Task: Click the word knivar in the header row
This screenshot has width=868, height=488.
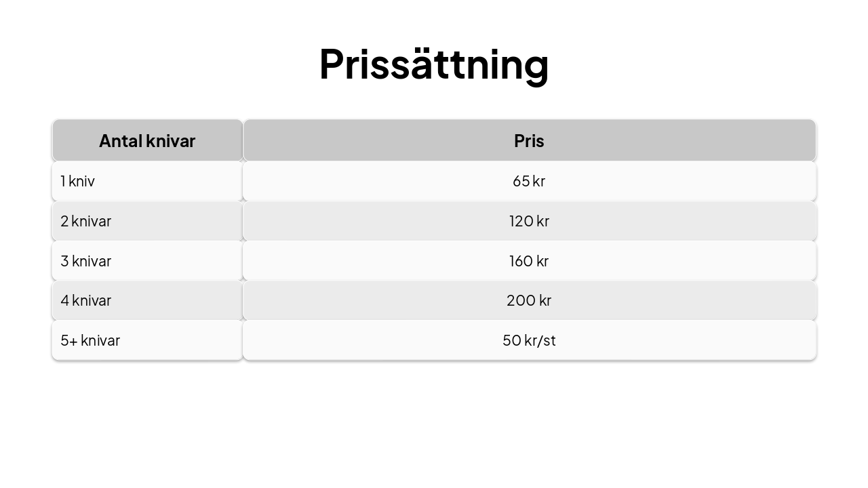Action: (x=171, y=141)
